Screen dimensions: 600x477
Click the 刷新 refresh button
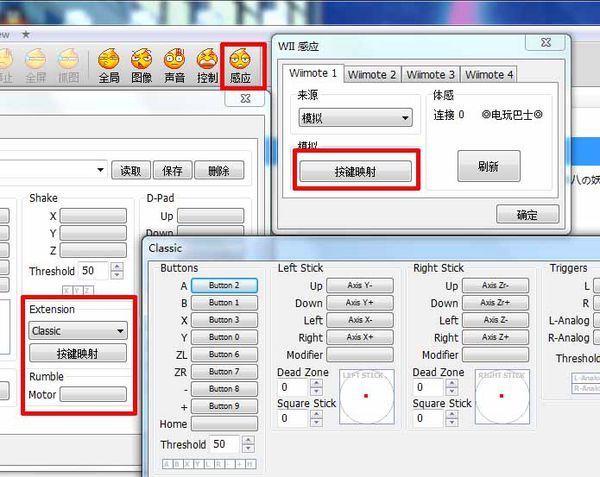pyautogui.click(x=489, y=166)
